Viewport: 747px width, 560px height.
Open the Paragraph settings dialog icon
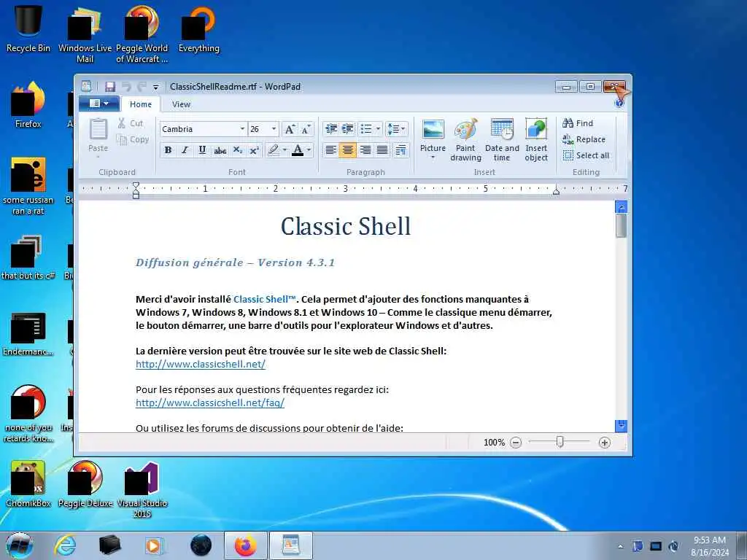pos(400,150)
